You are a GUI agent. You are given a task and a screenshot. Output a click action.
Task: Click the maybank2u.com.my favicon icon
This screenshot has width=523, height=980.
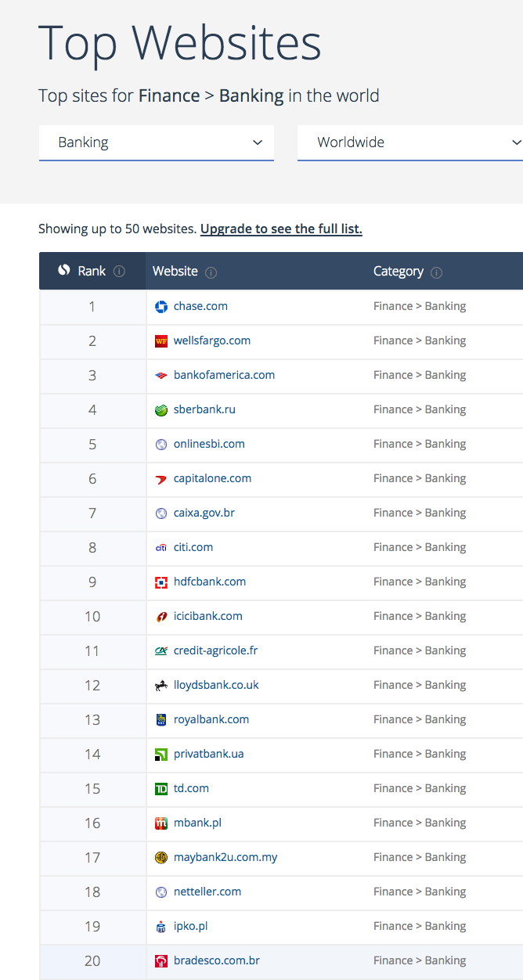point(161,858)
